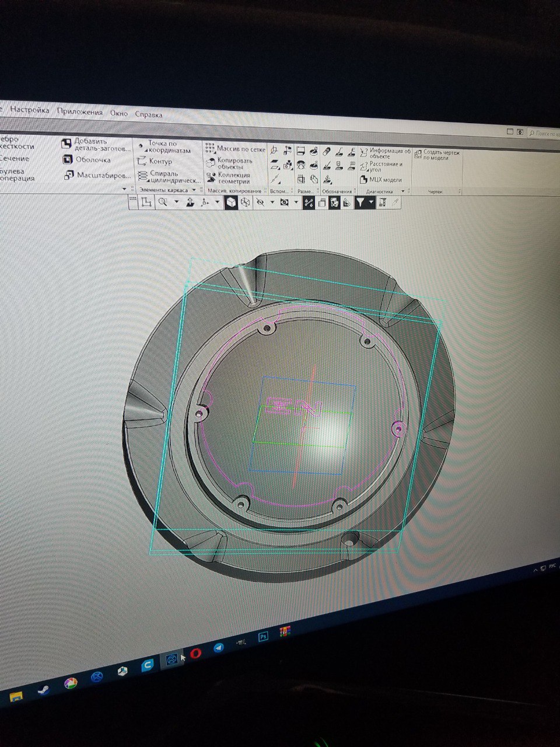Open the Приложения menu
Screen dimensions: 560x747
[x=80, y=112]
